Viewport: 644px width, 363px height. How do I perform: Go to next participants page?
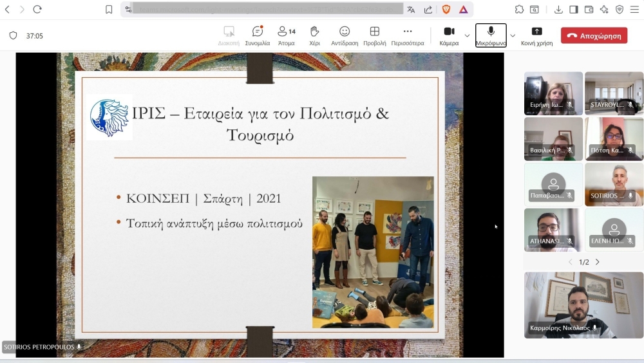pos(598,262)
